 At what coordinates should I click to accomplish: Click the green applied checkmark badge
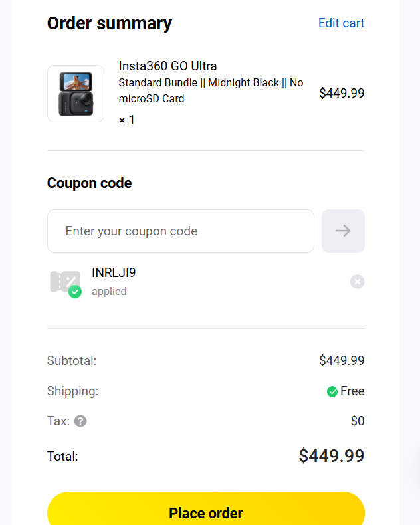(75, 292)
